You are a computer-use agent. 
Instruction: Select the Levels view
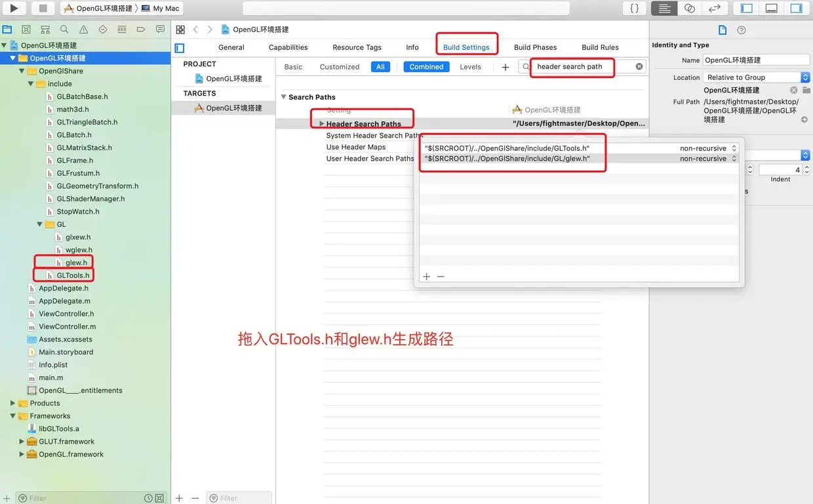pyautogui.click(x=470, y=67)
